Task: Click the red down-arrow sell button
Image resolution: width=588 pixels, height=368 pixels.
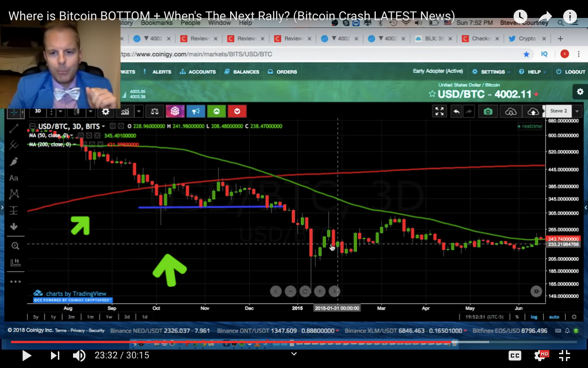Action: (237, 111)
